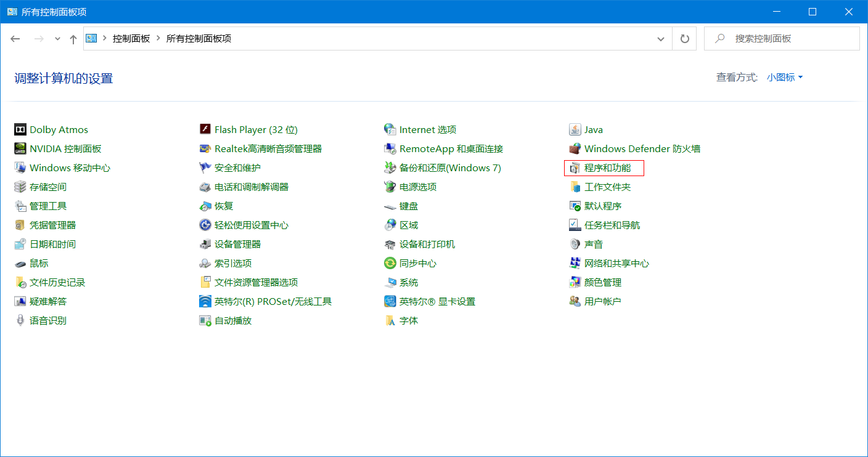Screen dimensions: 868x457
Task: Click the 键盘 keyboard icon
Action: click(x=390, y=206)
